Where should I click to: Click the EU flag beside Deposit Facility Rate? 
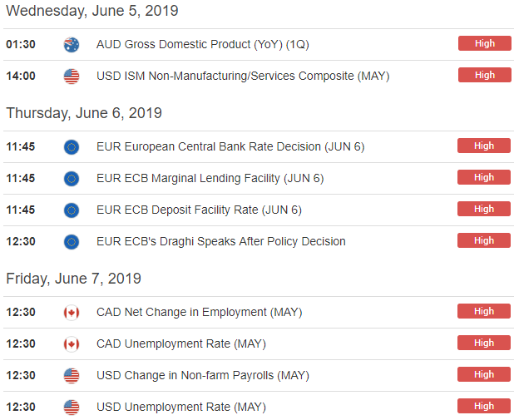coord(72,210)
